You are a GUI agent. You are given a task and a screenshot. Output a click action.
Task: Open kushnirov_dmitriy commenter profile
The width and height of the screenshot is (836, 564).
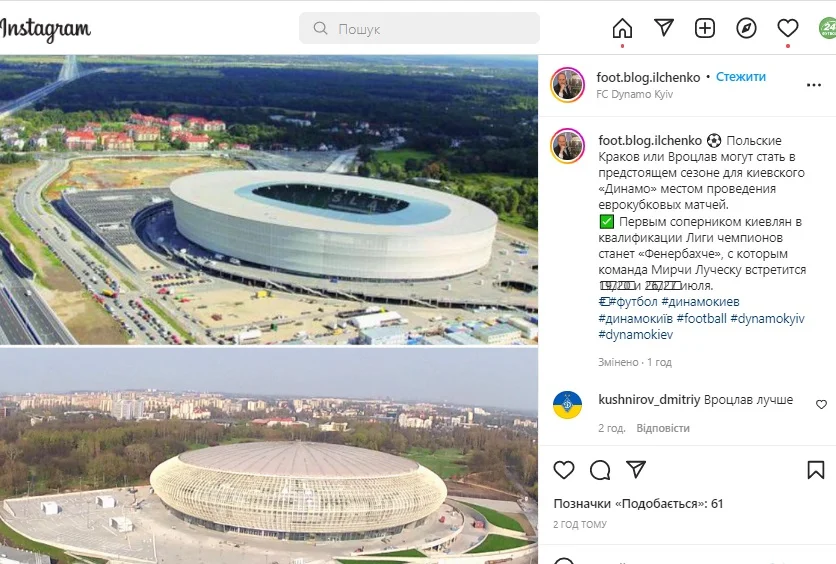649,399
